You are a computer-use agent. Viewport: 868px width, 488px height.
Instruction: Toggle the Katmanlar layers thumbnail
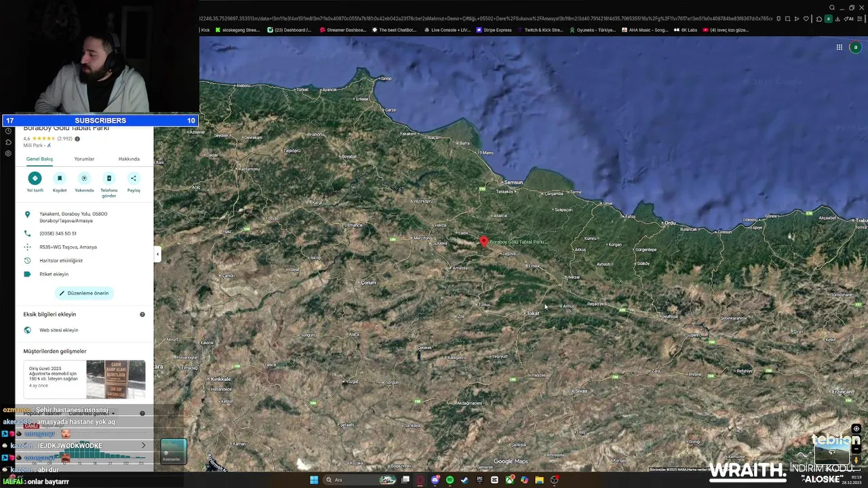tap(173, 451)
